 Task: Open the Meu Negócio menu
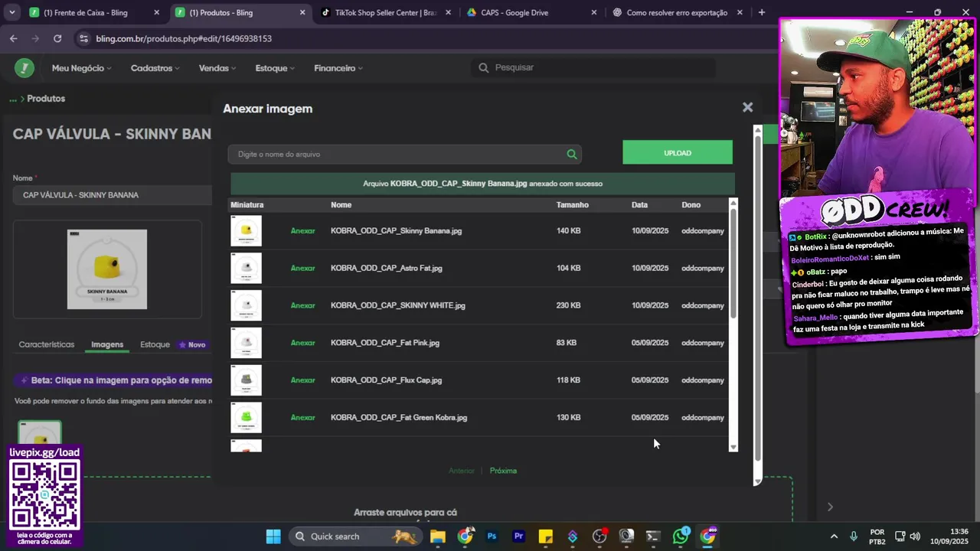click(81, 68)
